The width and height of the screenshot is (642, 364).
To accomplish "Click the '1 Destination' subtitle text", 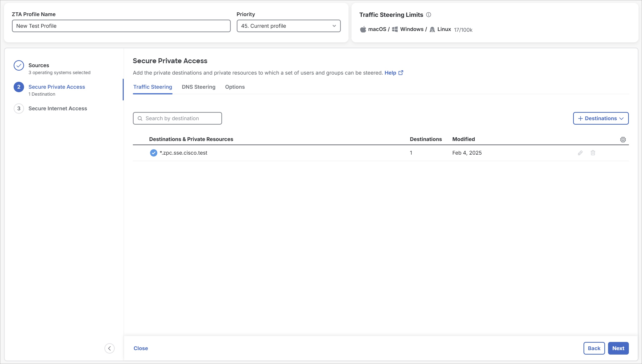I will click(42, 94).
